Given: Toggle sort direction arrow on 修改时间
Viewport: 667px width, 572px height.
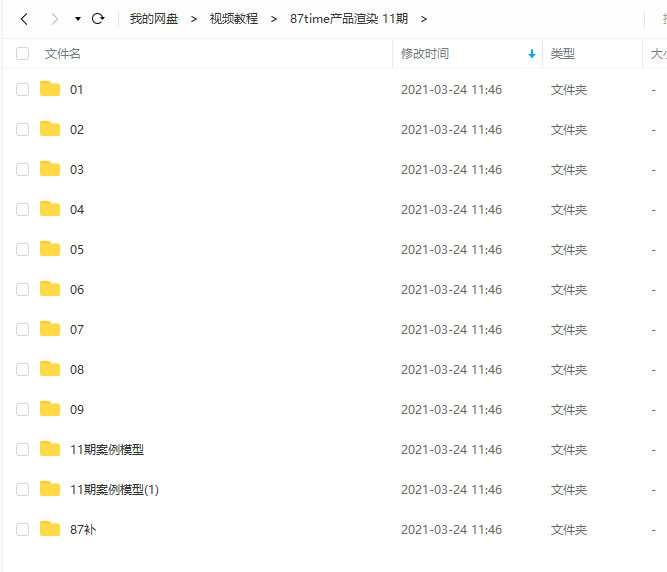Looking at the screenshot, I should coord(531,54).
